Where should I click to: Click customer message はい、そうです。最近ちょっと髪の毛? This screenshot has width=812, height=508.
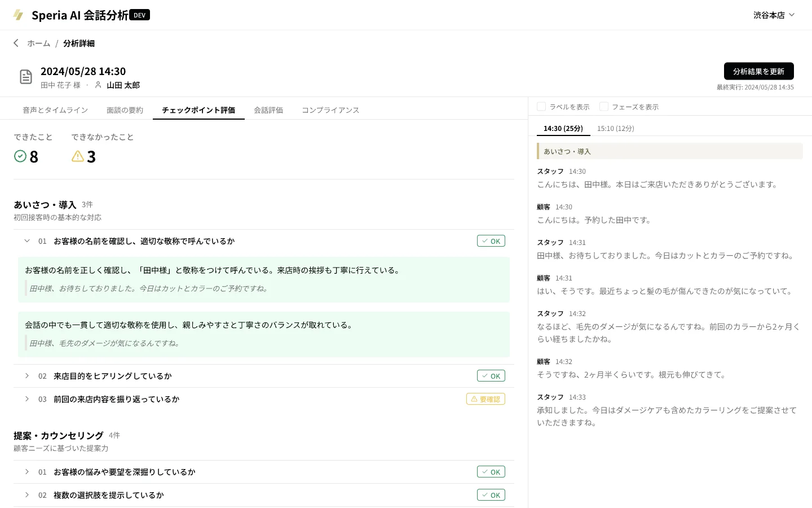[665, 291]
